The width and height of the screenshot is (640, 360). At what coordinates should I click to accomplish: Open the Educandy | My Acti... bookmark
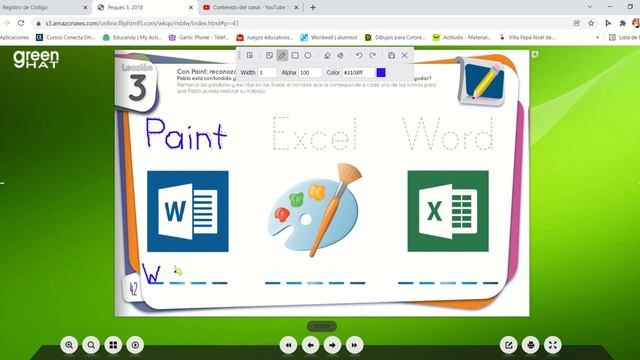coord(132,37)
